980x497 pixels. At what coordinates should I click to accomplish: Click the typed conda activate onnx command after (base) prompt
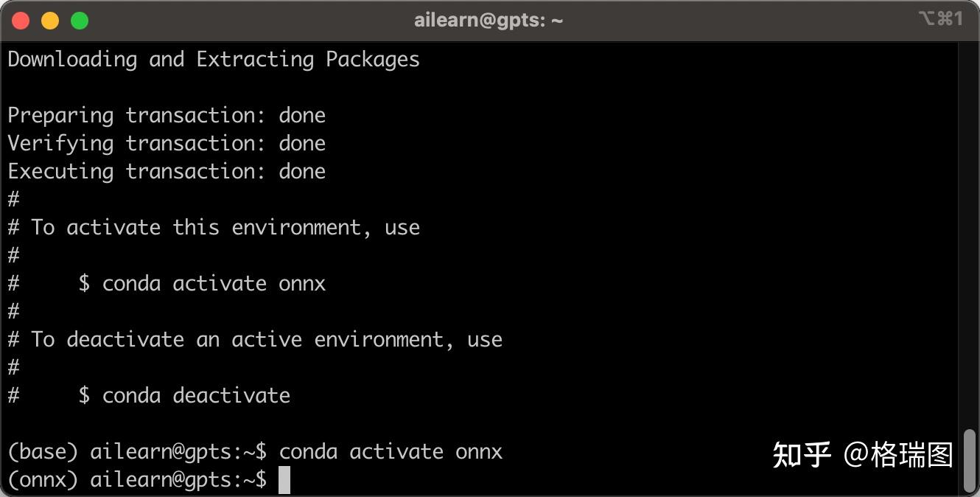point(391,452)
